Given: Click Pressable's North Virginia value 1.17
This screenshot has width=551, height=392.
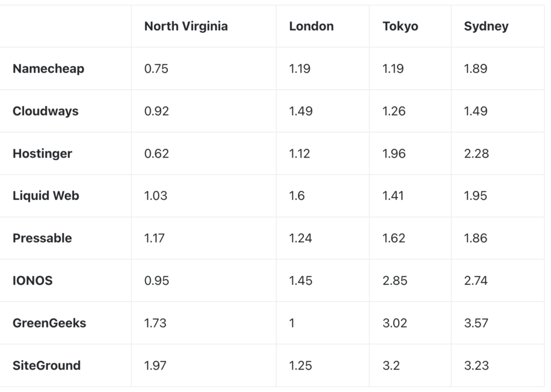Looking at the screenshot, I should 154,238.
